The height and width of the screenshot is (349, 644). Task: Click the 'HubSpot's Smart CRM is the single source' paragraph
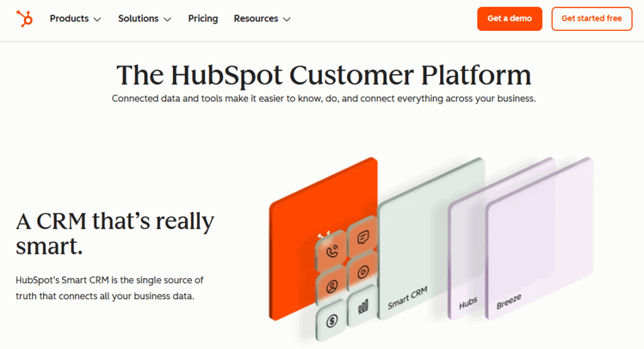[109, 288]
